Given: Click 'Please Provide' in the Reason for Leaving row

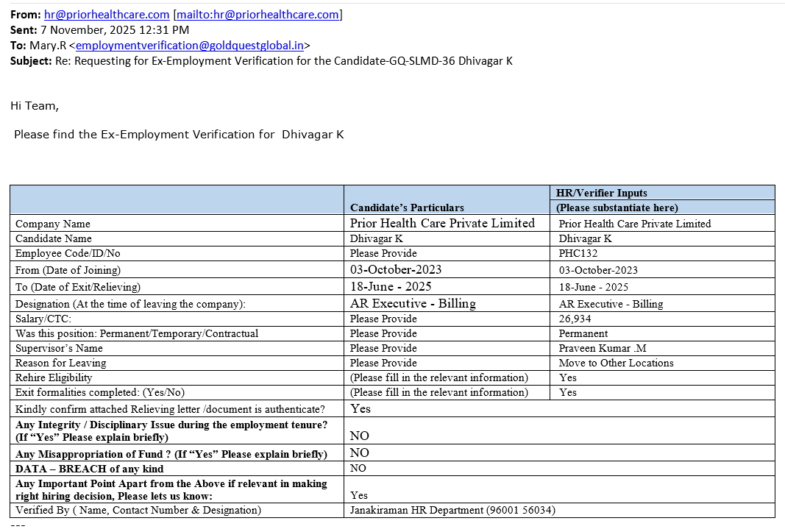Looking at the screenshot, I should tap(383, 363).
